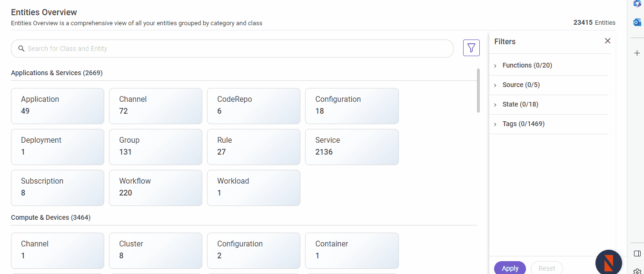
Task: Click the filter funnel icon
Action: pyautogui.click(x=471, y=48)
